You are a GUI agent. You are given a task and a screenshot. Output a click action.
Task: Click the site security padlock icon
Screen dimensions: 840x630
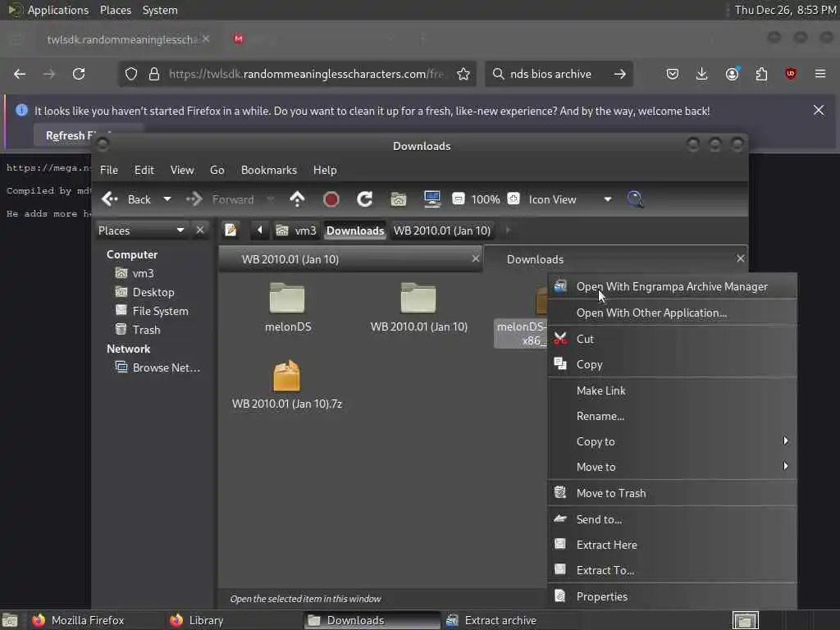click(x=154, y=74)
